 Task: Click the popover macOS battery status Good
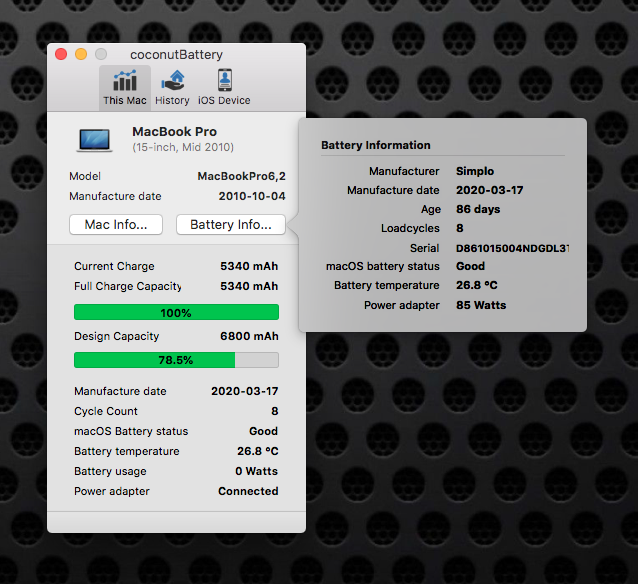[470, 266]
